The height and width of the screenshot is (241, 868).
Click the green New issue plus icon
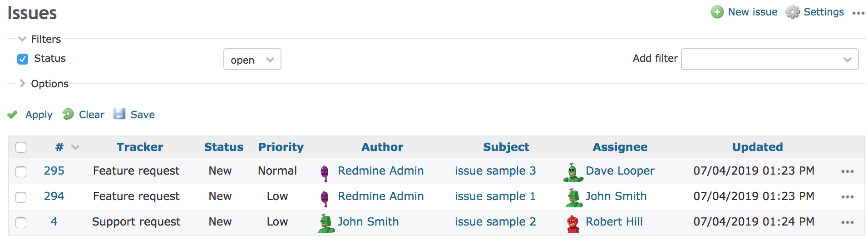tap(717, 12)
